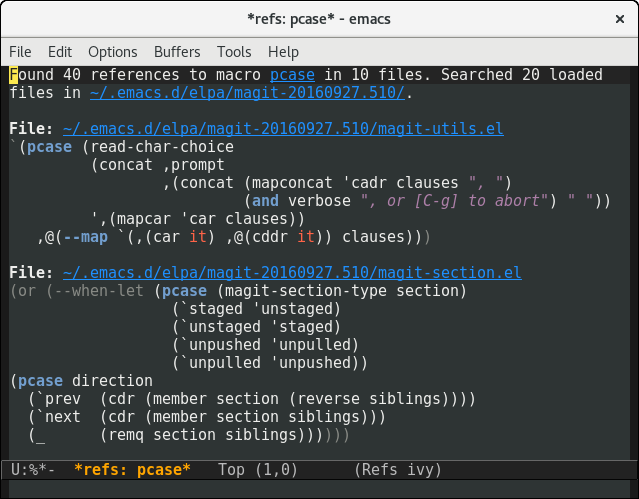Click the '`next' clause line
The image size is (639, 499).
click(x=207, y=417)
